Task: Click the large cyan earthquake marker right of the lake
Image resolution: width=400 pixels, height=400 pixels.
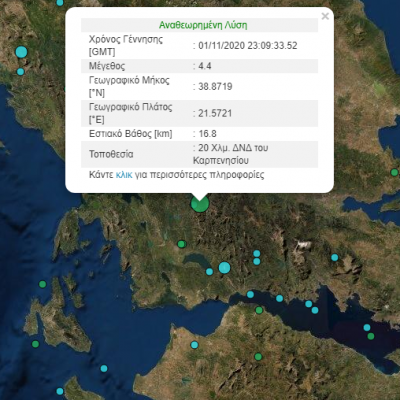Action: pos(224,267)
